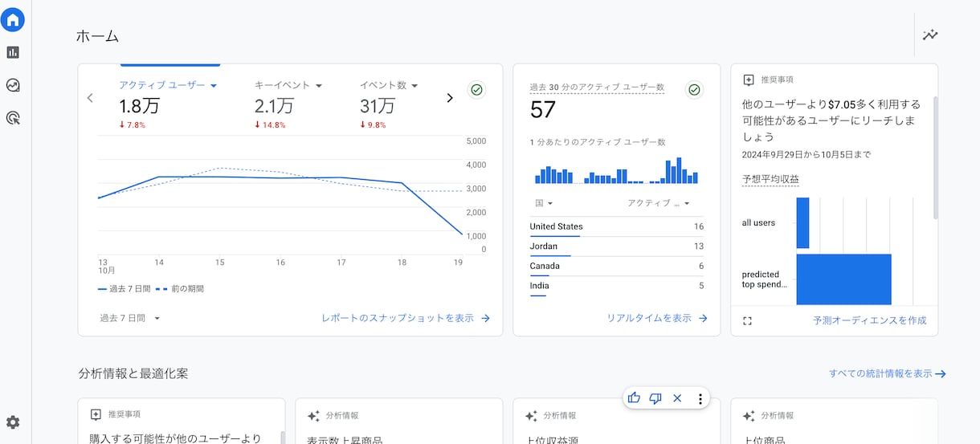The width and height of the screenshot is (980, 444).
Task: Click 過去 30 分のアクティブ ユーザー数 heading
Action: pos(597,87)
